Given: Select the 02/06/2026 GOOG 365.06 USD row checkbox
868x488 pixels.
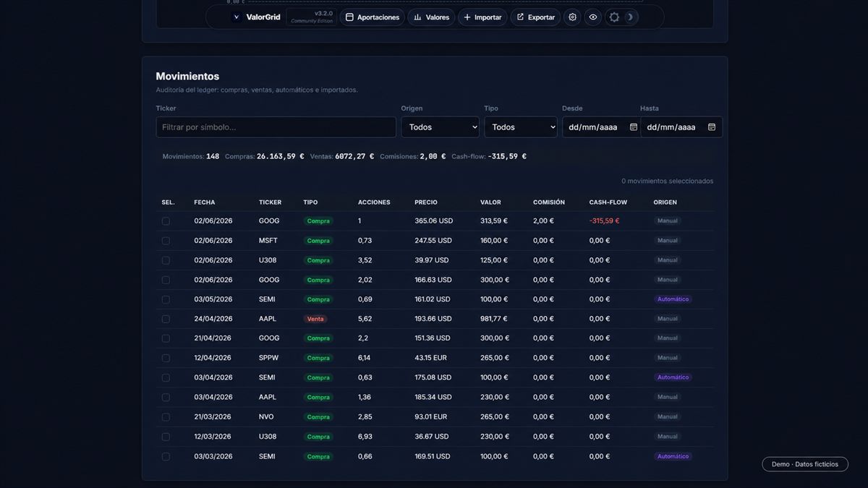Looking at the screenshot, I should coord(166,221).
